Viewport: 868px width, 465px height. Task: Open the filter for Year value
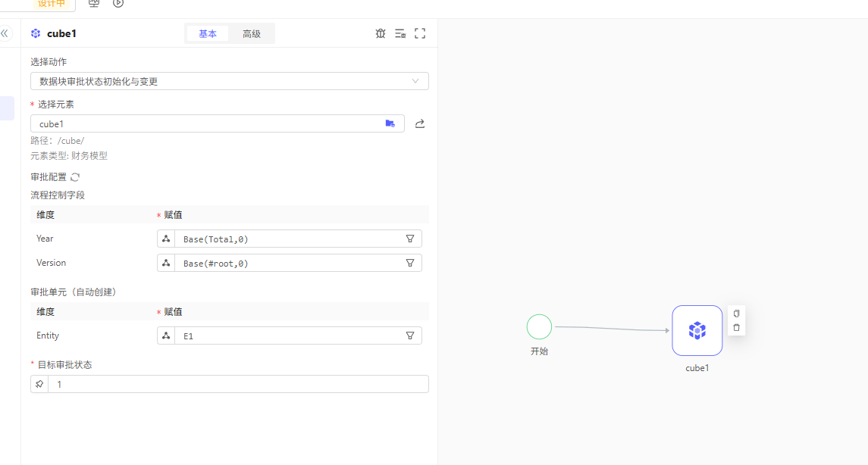tap(410, 239)
